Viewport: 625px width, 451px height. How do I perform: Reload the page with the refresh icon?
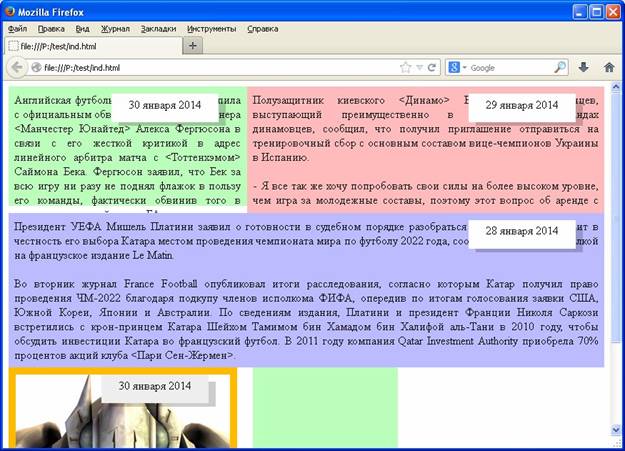click(x=432, y=68)
